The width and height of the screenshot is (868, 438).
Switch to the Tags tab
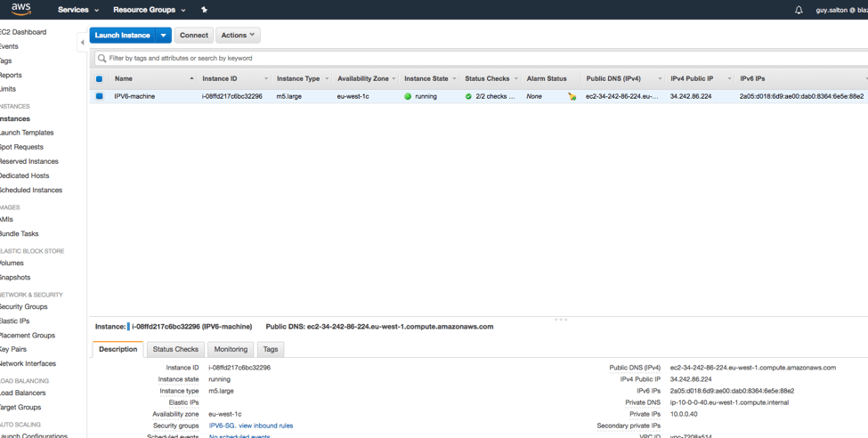click(271, 349)
